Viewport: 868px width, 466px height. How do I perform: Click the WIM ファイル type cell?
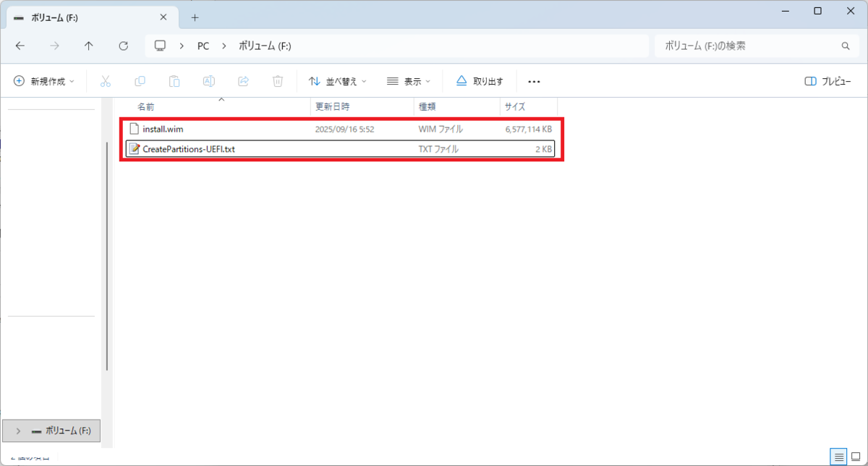tap(441, 129)
